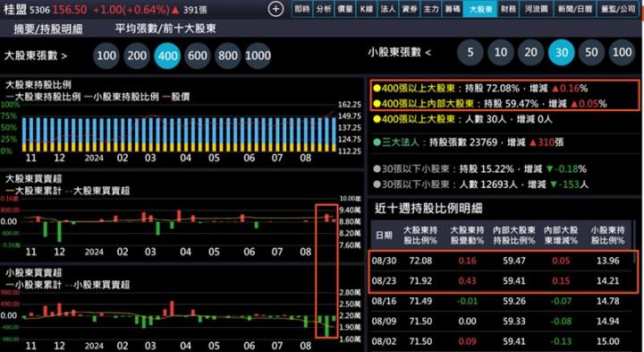Viewport: 644px width, 352px height.
Task: Click the 大股東持股比例 chart title
Action: point(38,85)
